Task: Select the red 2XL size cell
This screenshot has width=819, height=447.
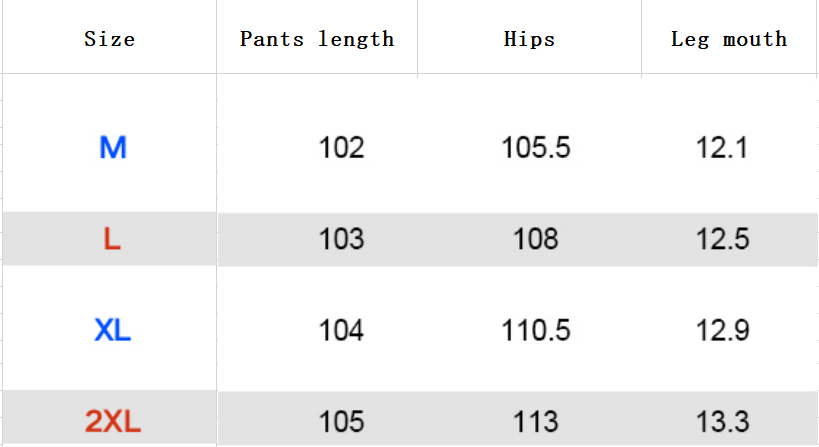Action: coord(112,422)
